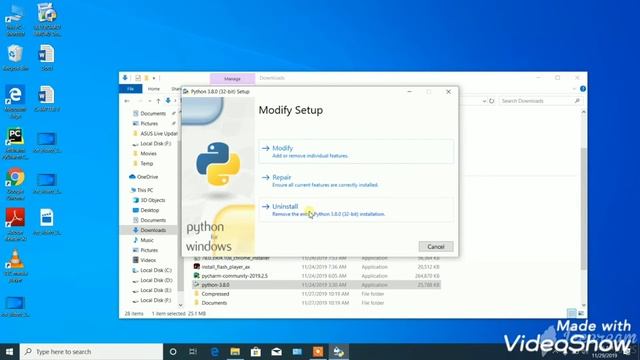Open recent locations dropdown in Explorer
This screenshot has width=640, height=360.
[x=149, y=101]
